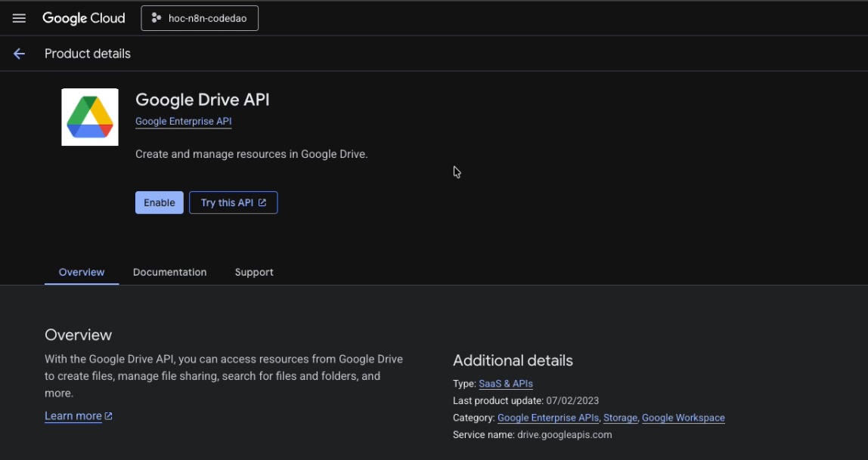Open the Google Workspace category link
868x460 pixels.
click(x=683, y=418)
